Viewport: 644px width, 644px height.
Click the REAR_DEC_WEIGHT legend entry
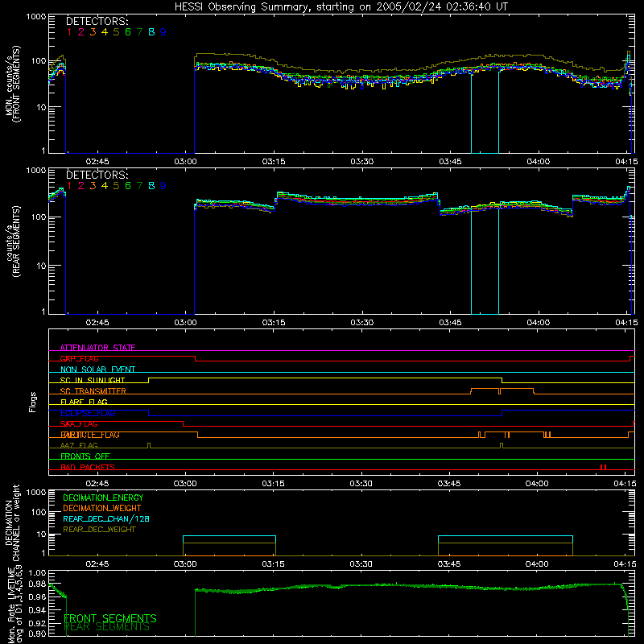pyautogui.click(x=99, y=530)
